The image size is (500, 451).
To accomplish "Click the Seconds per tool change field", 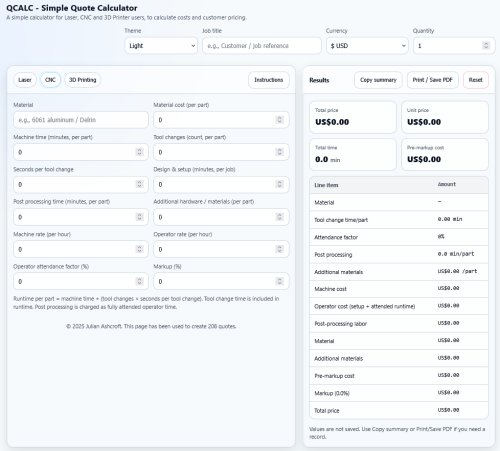I will 81,184.
